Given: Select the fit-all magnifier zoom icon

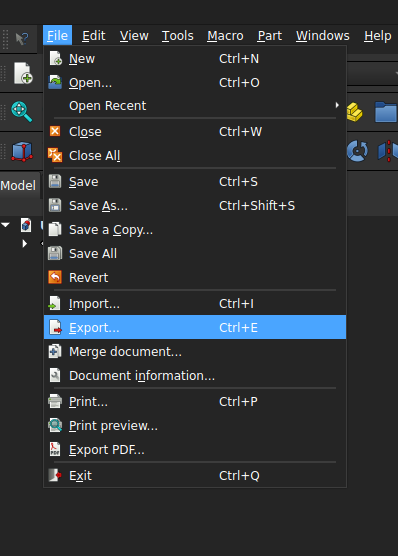Looking at the screenshot, I should 22,112.
